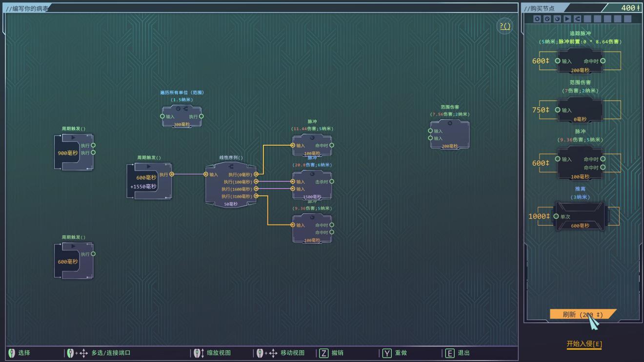Click 击杀时 port on 20.8伤害 pulse node
Viewport: 644px width, 362px height.
tap(332, 181)
